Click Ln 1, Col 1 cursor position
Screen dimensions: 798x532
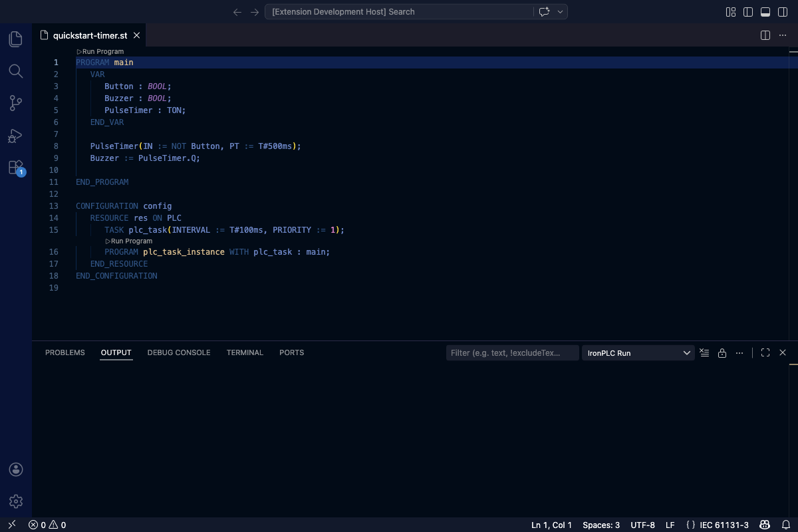click(551, 525)
